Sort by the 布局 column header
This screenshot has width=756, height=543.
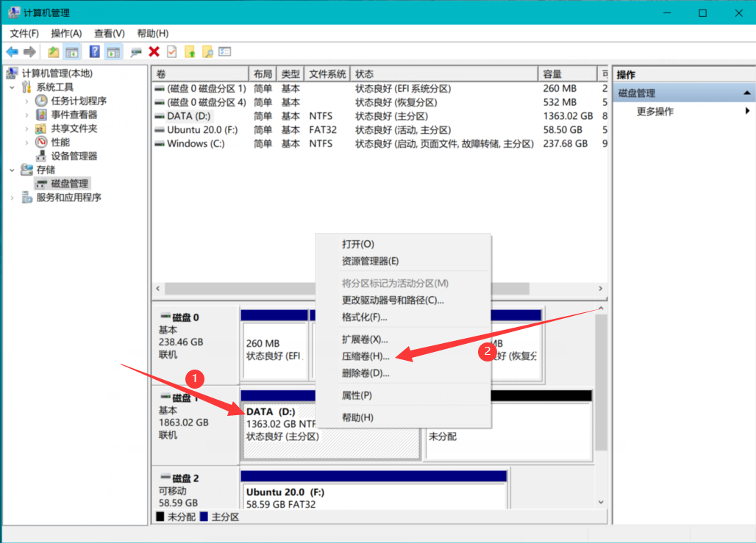click(x=263, y=73)
